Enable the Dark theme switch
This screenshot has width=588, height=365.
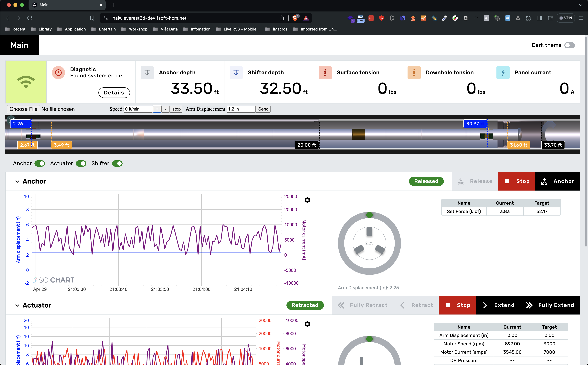[569, 45]
